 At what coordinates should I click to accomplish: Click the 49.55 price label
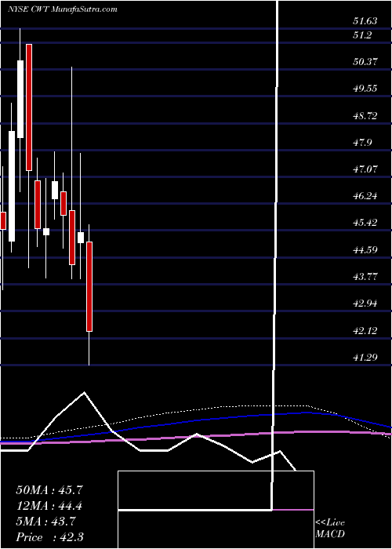365,88
